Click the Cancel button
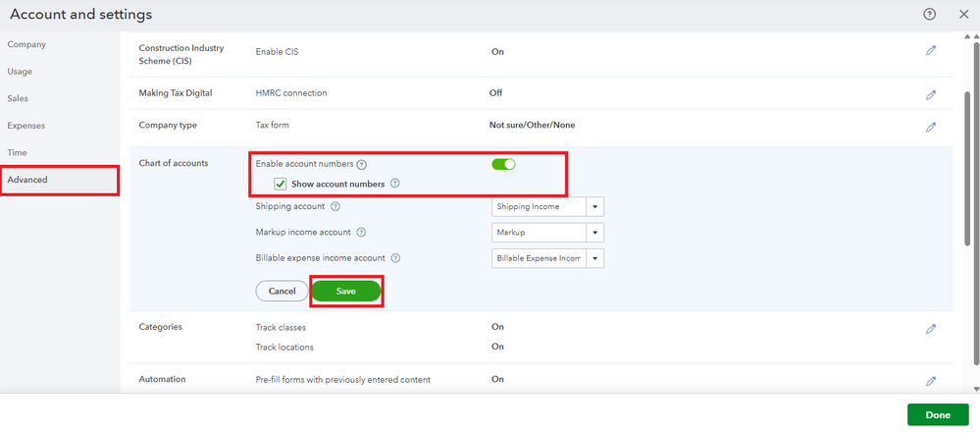Image resolution: width=980 pixels, height=433 pixels. [282, 292]
